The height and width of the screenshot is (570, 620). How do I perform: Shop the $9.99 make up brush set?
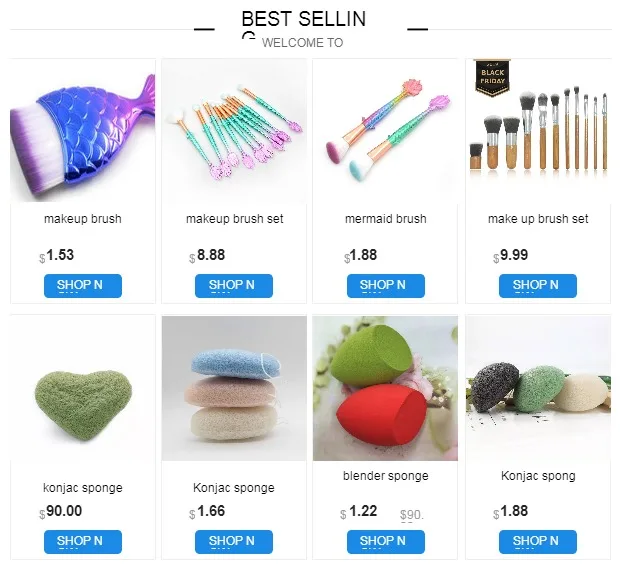coord(538,285)
